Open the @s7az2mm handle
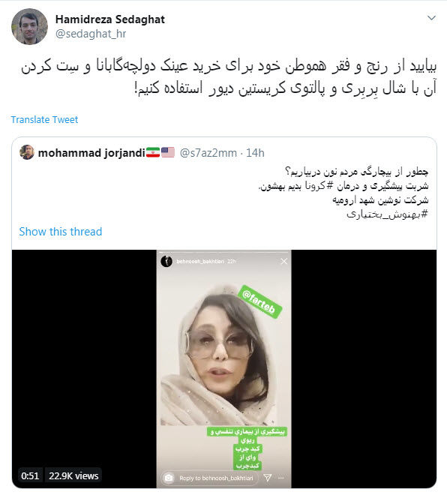 [x=208, y=153]
